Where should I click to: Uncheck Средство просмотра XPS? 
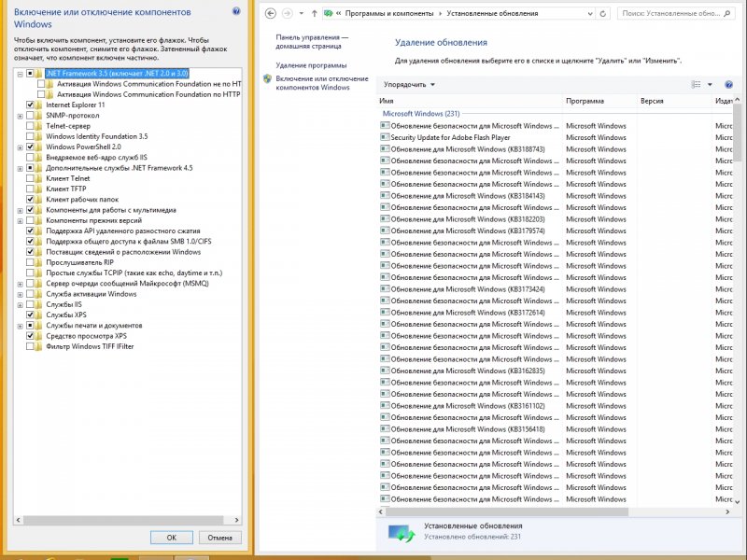(30, 336)
